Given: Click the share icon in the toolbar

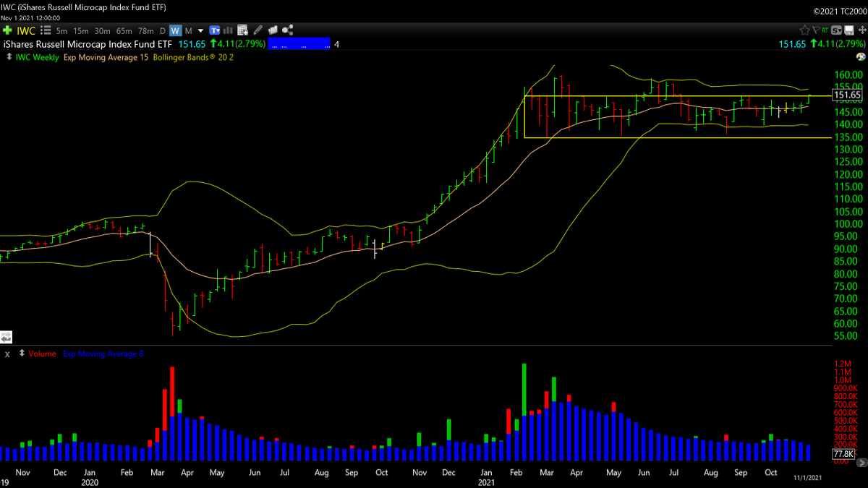Looking at the screenshot, I should (x=288, y=30).
